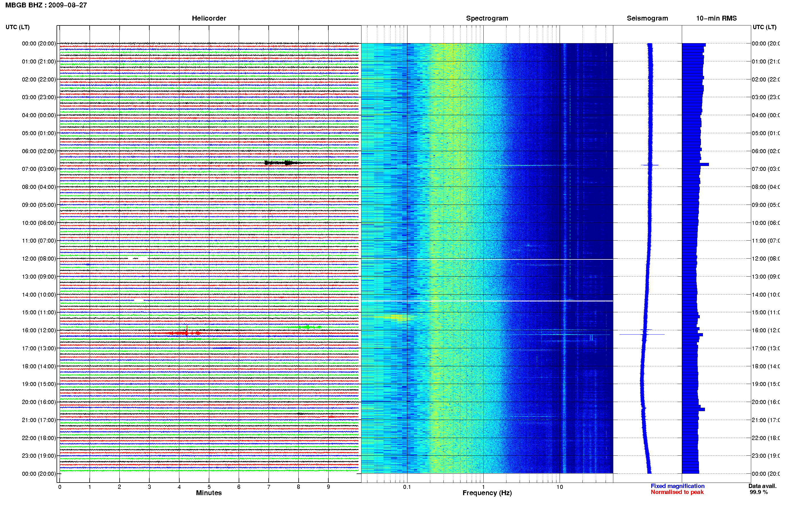Click the tall RMS bar near 07:00
Screen dimensions: 812x508
coord(696,165)
